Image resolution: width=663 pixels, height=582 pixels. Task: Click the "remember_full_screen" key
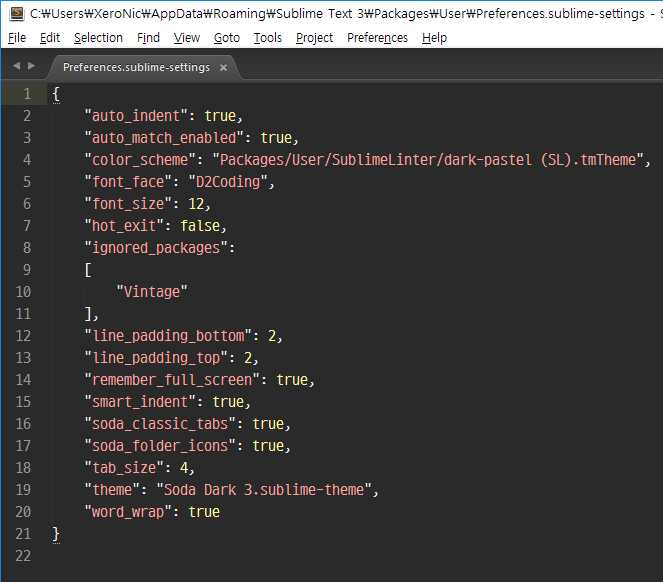[x=172, y=380]
